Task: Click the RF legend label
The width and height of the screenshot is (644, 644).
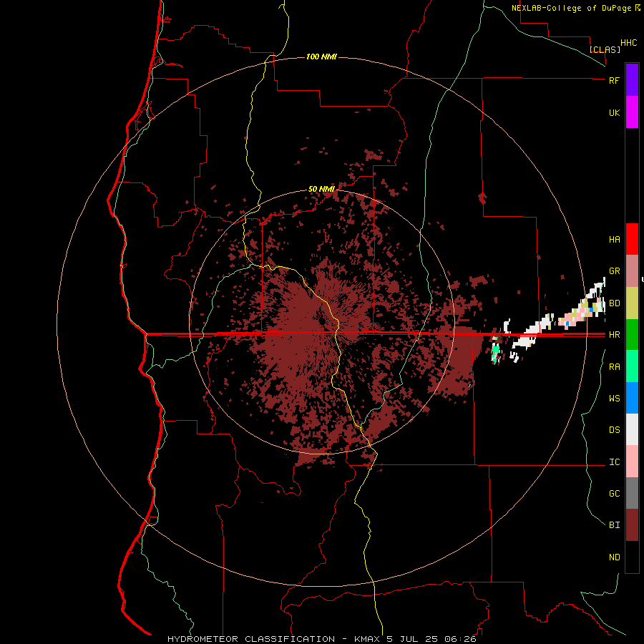Action: tap(614, 80)
